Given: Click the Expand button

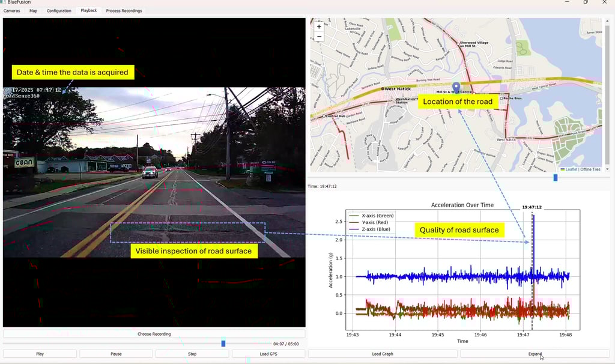Looking at the screenshot, I should coord(535,354).
